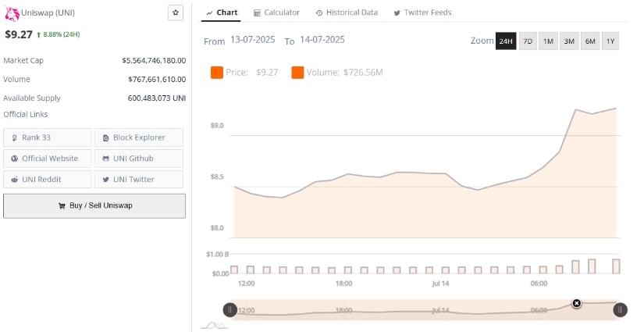Toggle the Volume series orange swatch
644x332 pixels.
(297, 73)
